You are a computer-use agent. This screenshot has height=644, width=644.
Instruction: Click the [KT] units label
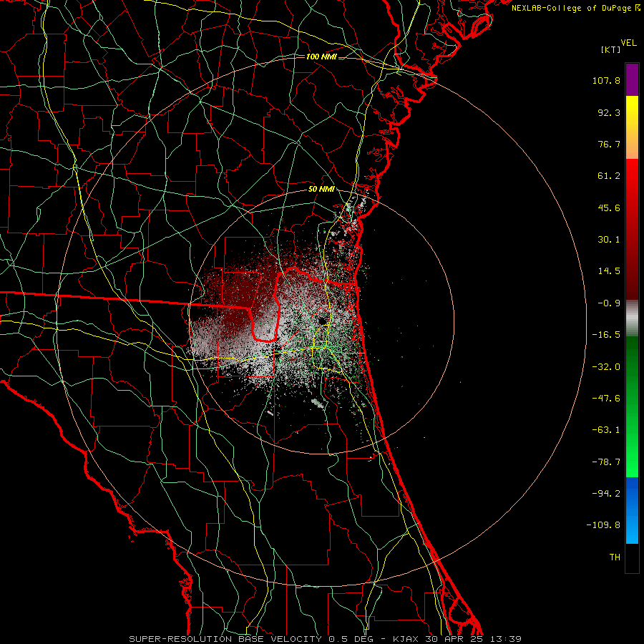611,49
